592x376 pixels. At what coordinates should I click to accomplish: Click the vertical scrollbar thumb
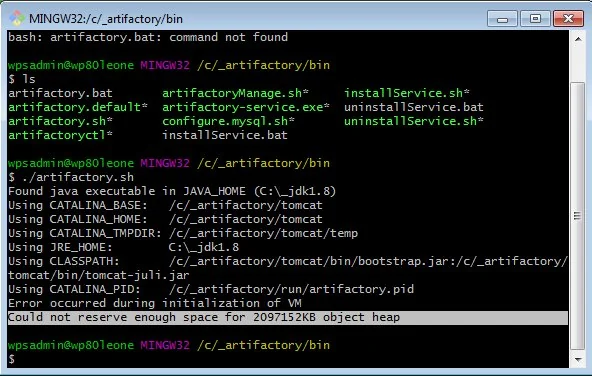tap(577, 216)
